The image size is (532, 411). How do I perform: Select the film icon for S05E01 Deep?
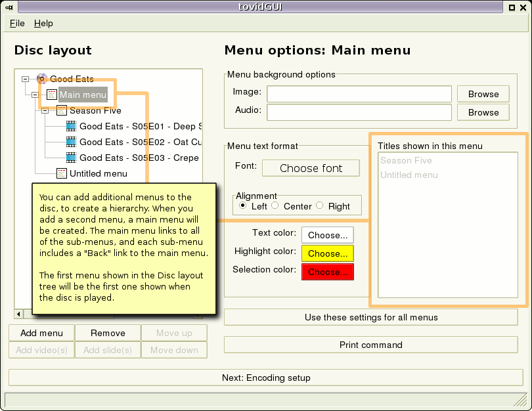[x=71, y=126]
